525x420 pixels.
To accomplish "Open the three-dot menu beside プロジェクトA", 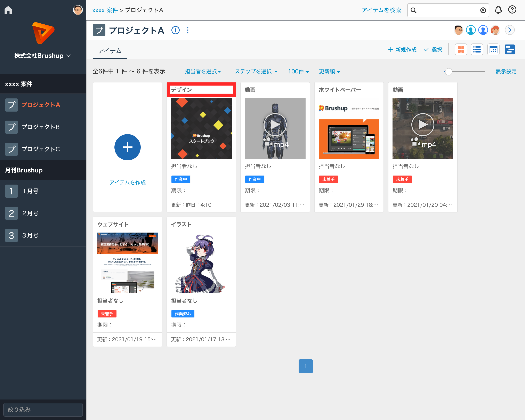I will 187,30.
